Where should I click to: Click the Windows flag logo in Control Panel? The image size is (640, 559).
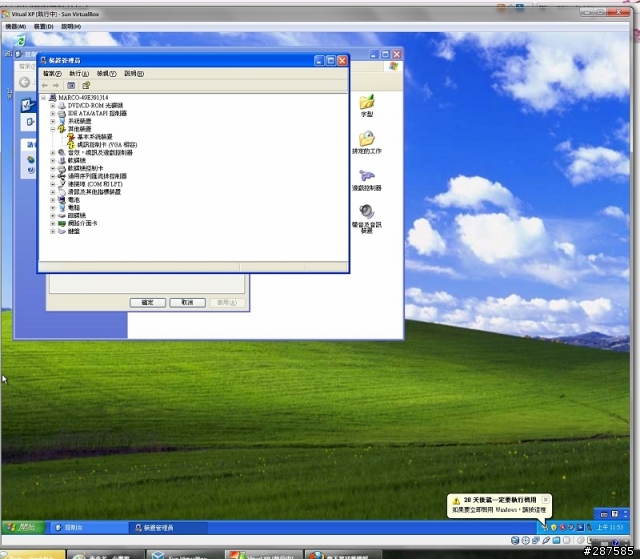point(393,66)
